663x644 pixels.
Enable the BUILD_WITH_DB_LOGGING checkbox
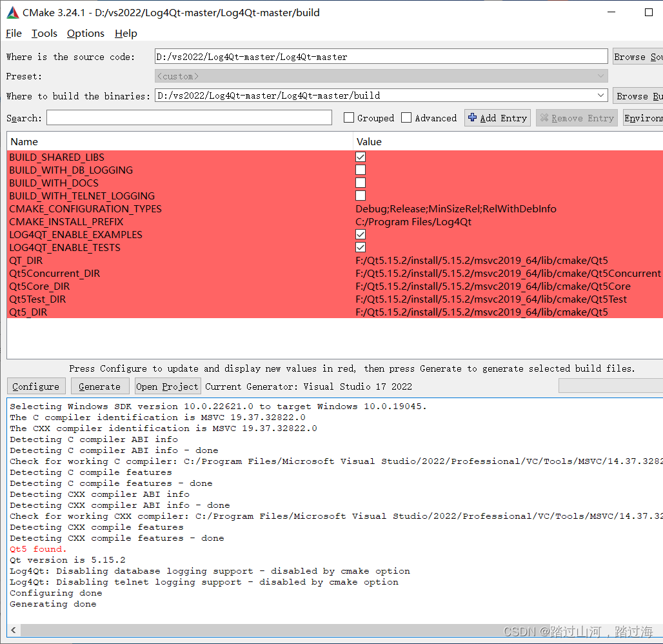pyautogui.click(x=361, y=170)
